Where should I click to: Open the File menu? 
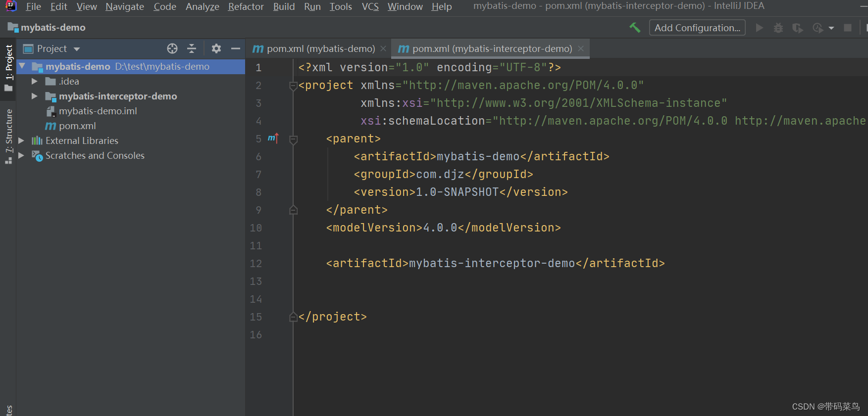click(34, 6)
